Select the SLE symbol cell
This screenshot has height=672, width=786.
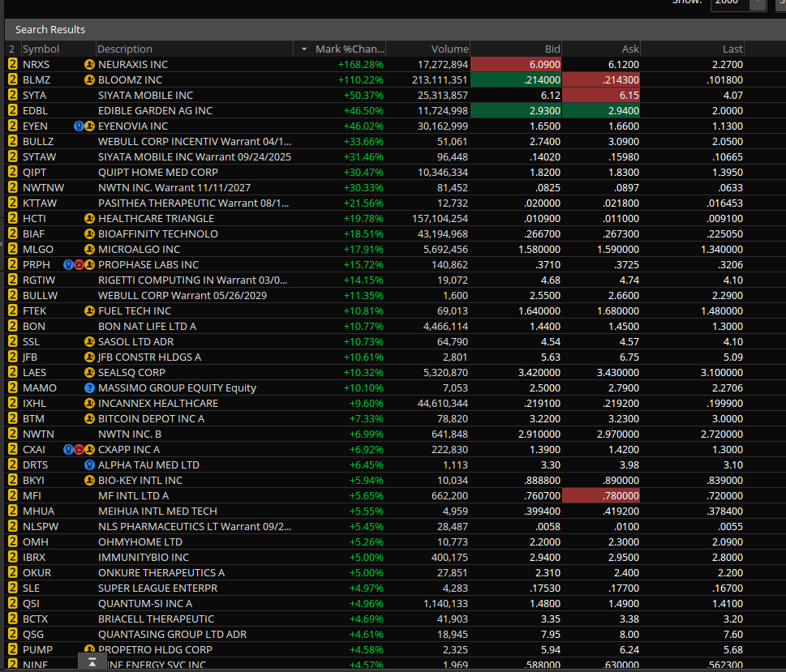point(31,589)
